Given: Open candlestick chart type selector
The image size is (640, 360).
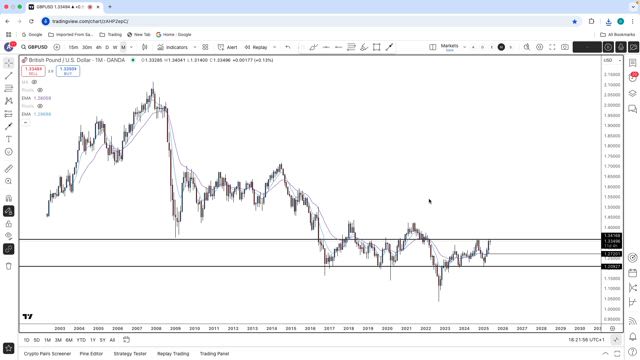Looking at the screenshot, I should click(x=144, y=47).
